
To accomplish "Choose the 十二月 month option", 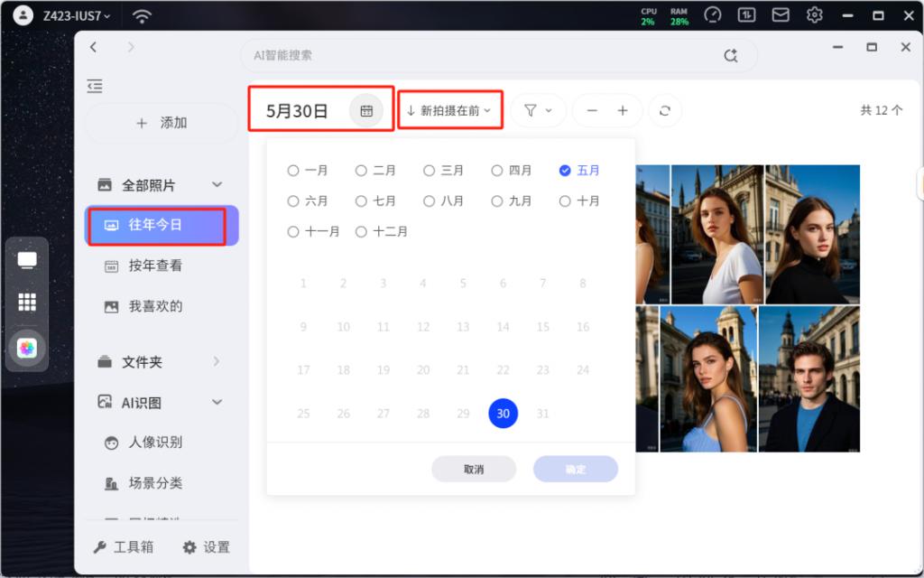I will pyautogui.click(x=382, y=232).
